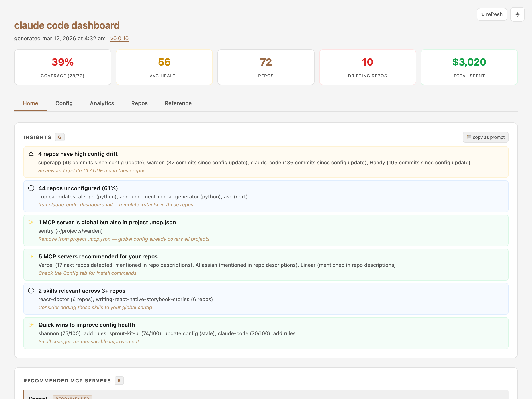Click the info icon beside 2 skills relevant

click(31, 291)
